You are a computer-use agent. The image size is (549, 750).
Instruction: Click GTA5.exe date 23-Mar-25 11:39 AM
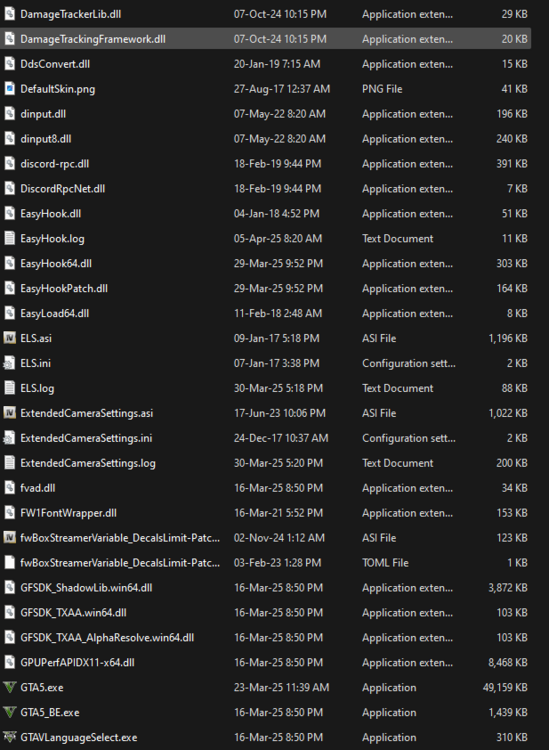click(x=281, y=687)
